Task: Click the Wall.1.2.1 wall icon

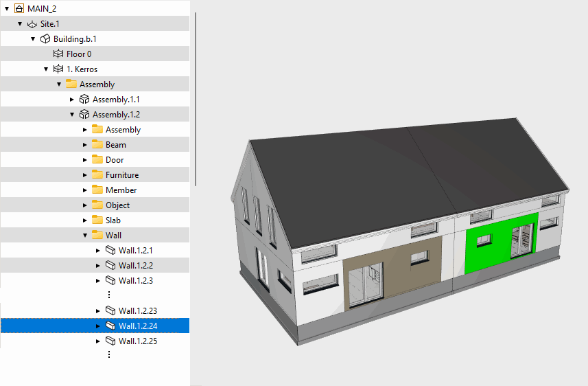Action: (110, 250)
